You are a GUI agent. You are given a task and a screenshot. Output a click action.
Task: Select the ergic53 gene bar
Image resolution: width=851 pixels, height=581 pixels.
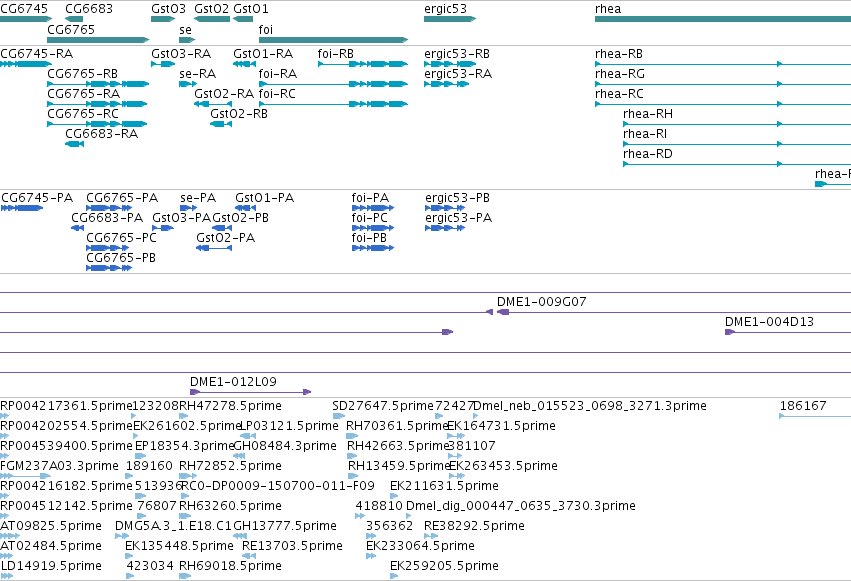(450, 19)
